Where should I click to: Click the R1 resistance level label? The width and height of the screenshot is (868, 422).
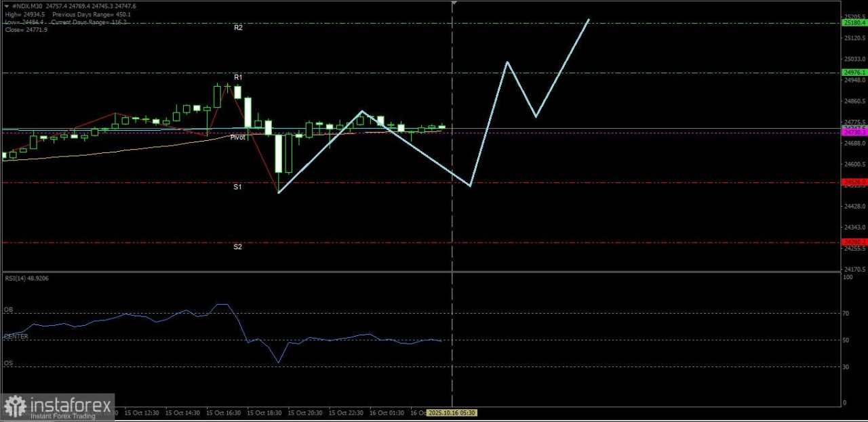click(x=238, y=77)
